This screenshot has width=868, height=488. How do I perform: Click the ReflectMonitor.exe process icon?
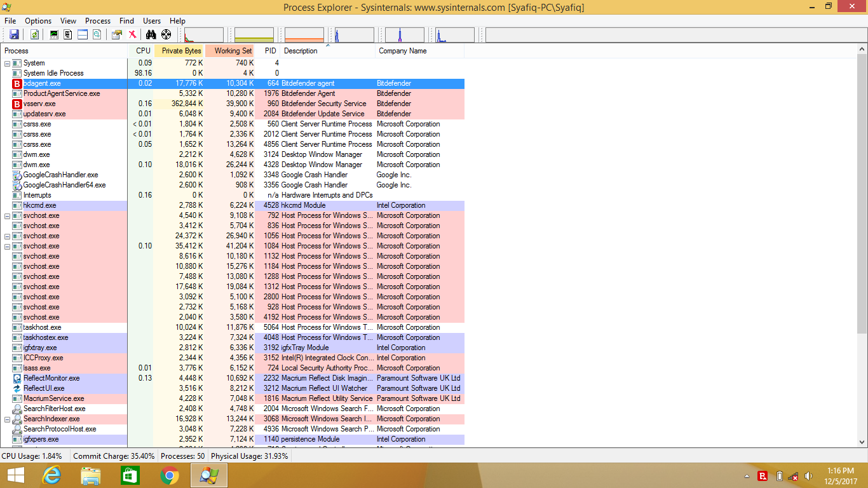(17, 378)
